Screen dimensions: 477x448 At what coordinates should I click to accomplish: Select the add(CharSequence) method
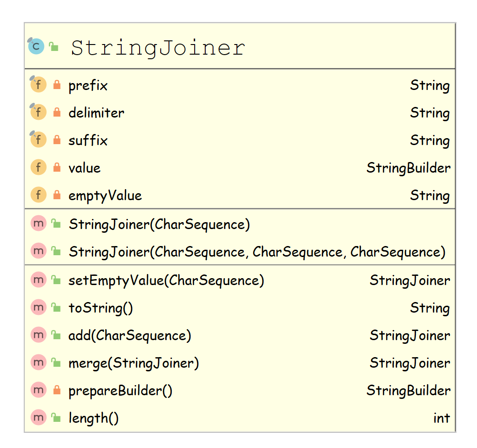click(129, 336)
